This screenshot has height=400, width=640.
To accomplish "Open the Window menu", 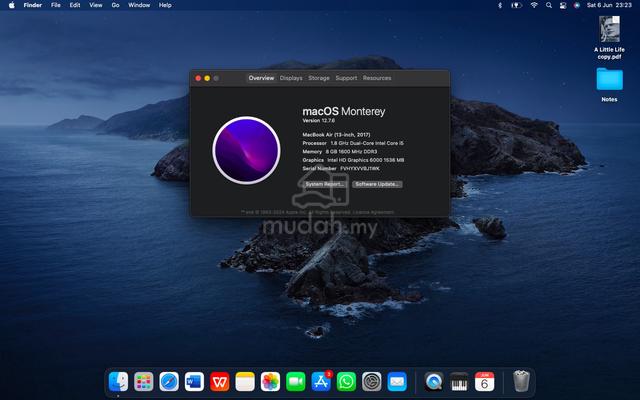I will [x=139, y=5].
